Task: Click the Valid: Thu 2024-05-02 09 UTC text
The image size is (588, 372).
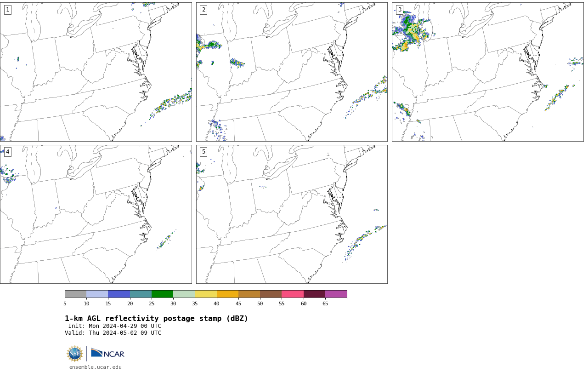Action: click(x=113, y=333)
